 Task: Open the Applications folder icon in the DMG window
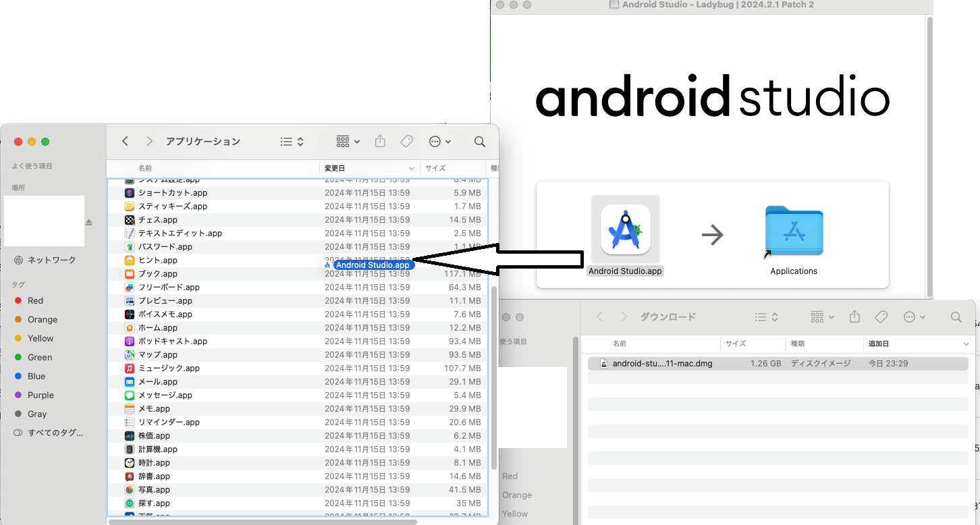[794, 229]
